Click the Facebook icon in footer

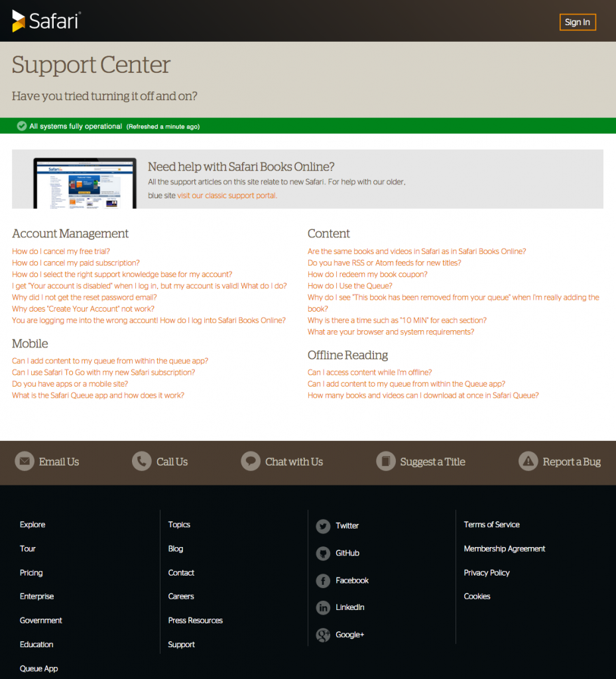[x=323, y=581]
